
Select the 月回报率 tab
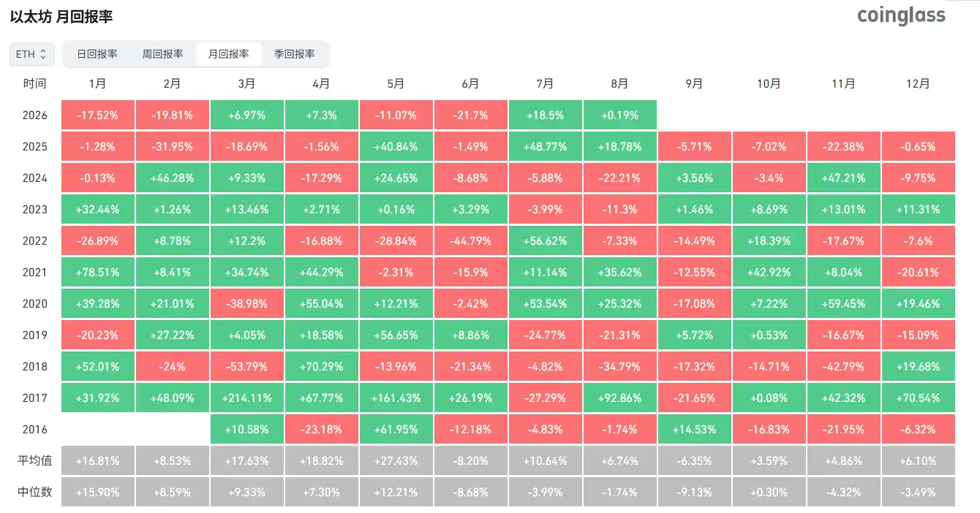(229, 54)
